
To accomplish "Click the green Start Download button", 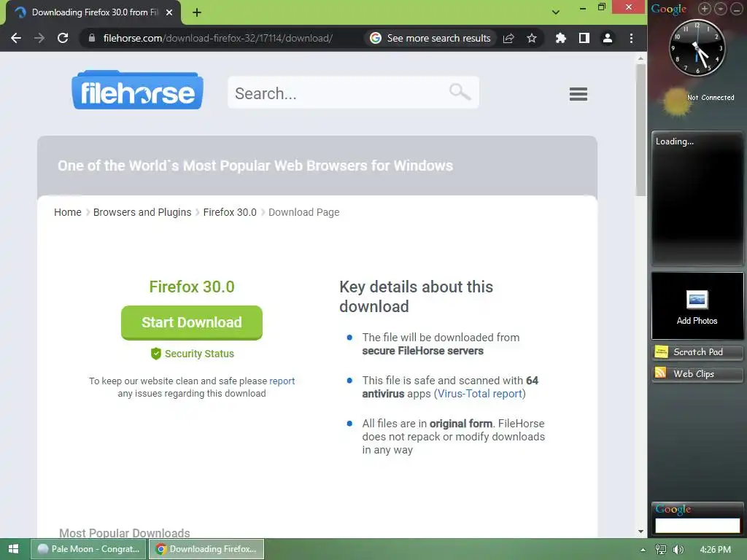I will click(192, 322).
